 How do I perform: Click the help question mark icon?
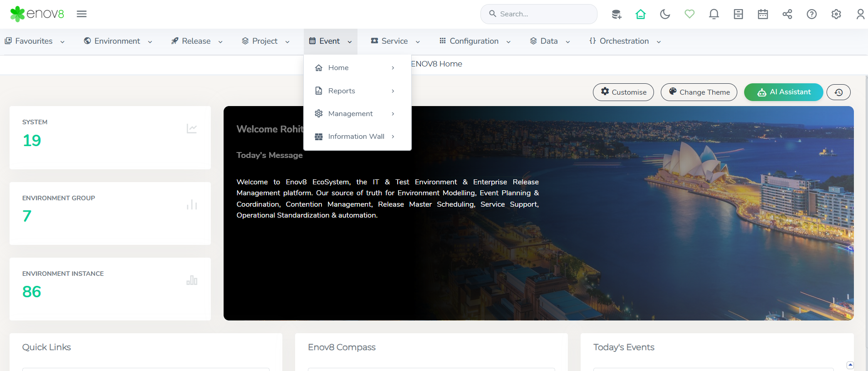click(x=811, y=14)
